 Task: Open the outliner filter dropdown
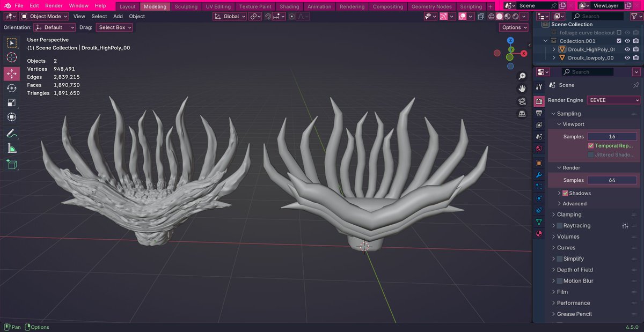[635, 16]
